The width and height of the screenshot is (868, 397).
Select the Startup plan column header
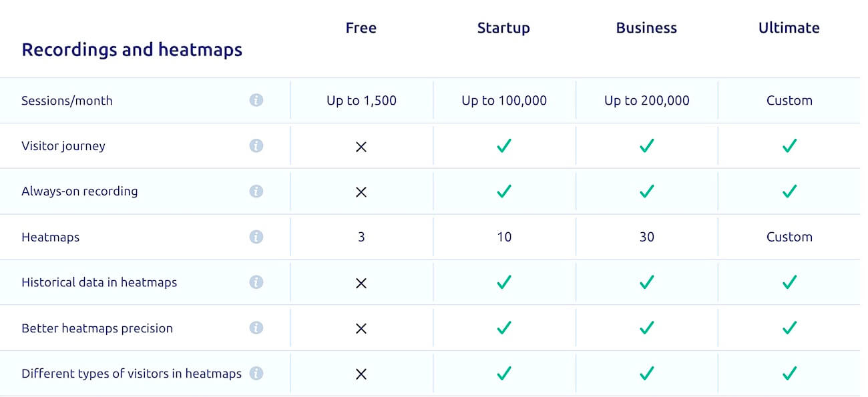(x=503, y=28)
